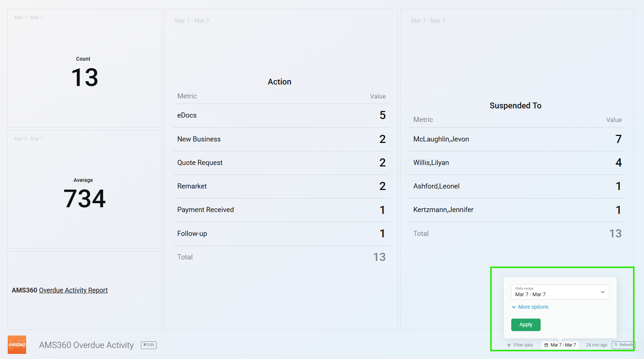Open the Filter data funnel control
This screenshot has width=644, height=359.
(520, 345)
